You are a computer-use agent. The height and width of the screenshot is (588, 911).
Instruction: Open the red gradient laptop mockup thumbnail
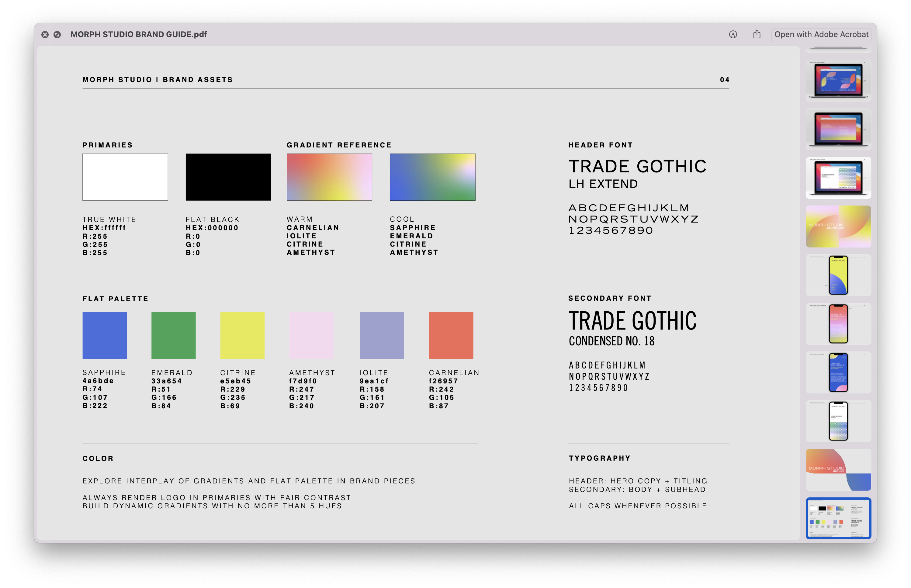[838, 129]
